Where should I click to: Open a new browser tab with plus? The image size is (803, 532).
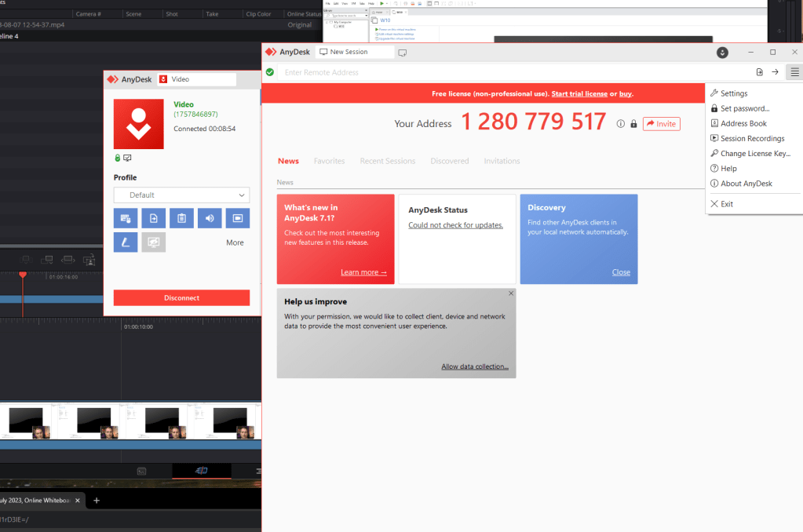97,501
